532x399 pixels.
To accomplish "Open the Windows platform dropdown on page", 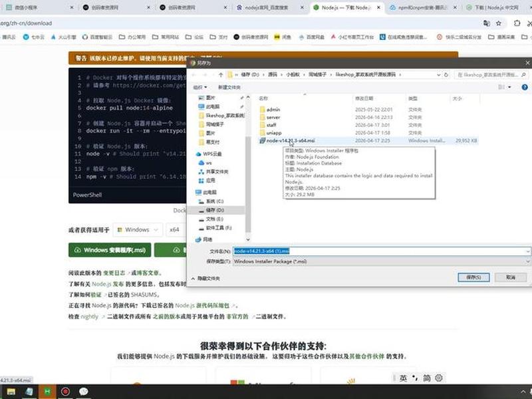I will (x=138, y=229).
